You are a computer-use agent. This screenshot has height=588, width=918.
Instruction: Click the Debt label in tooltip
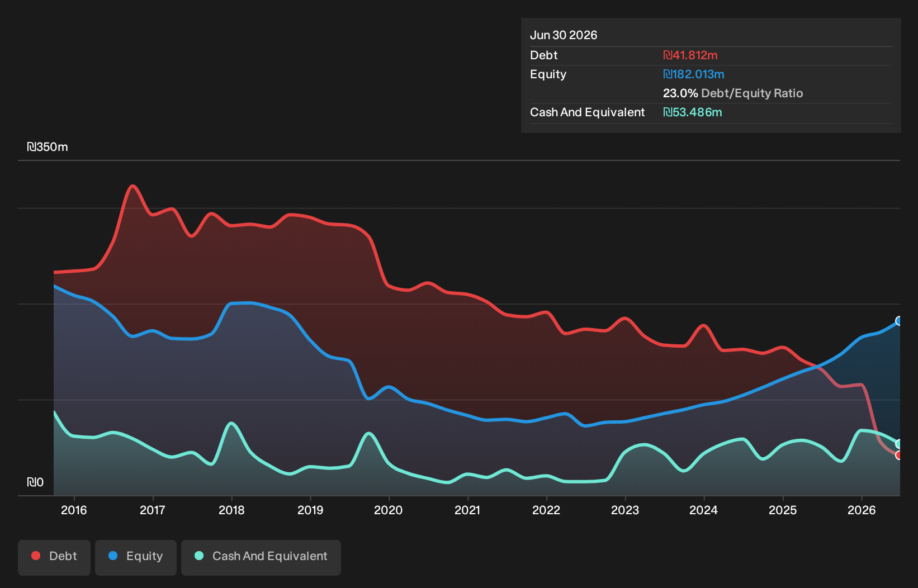click(544, 55)
